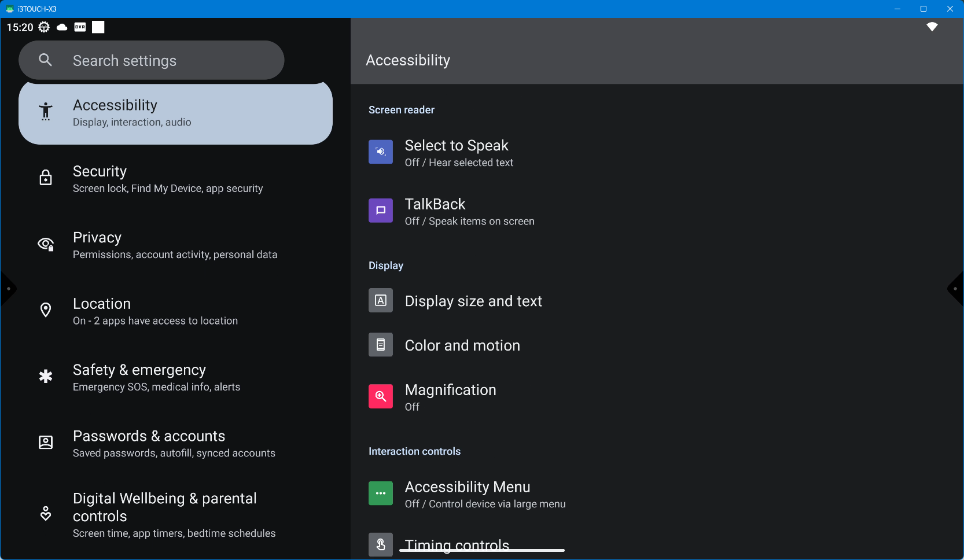Screen dimensions: 964x560
Task: Open the TalkBack screen reader option
Action: pos(469,212)
